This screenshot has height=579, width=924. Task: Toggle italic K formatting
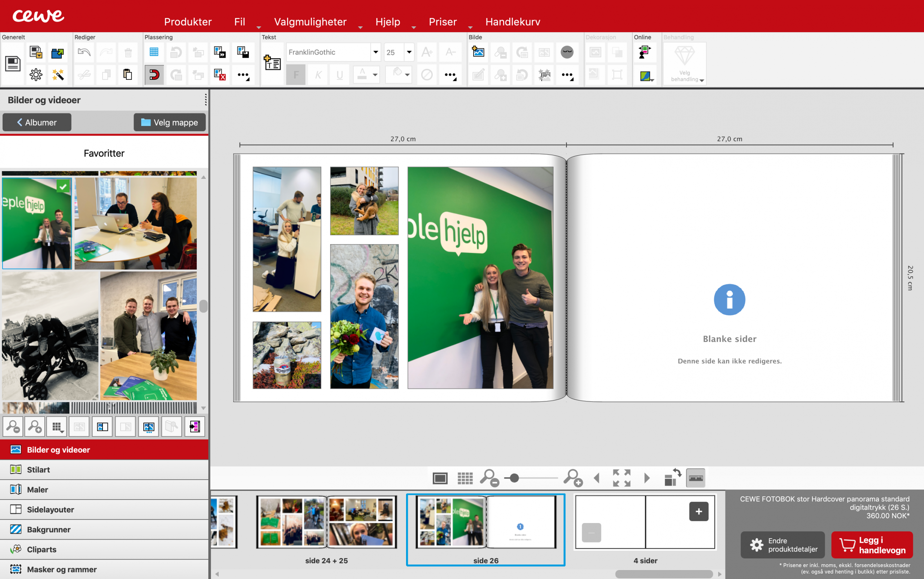[318, 74]
